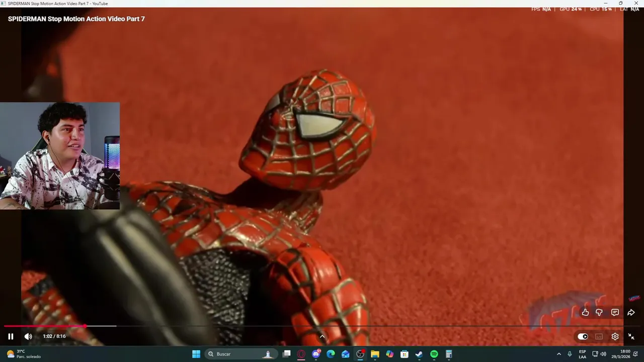Switch the ESP LAA keyboard language
The height and width of the screenshot is (362, 644).
[x=582, y=354]
